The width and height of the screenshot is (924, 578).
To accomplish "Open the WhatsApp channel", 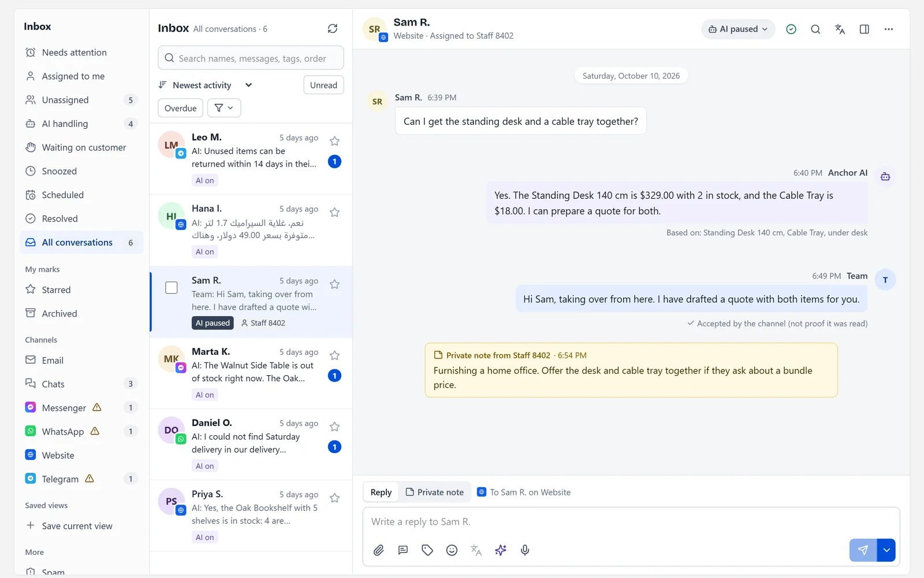I will tap(81, 431).
